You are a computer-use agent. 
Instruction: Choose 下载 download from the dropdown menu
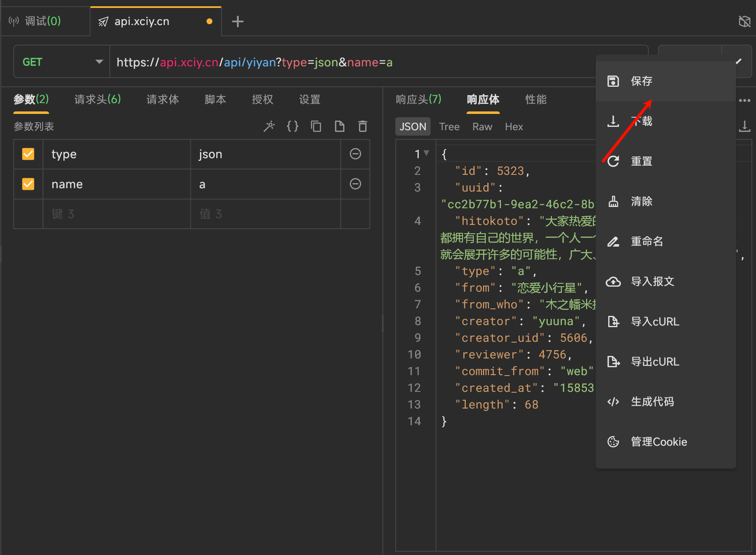pyautogui.click(x=665, y=121)
